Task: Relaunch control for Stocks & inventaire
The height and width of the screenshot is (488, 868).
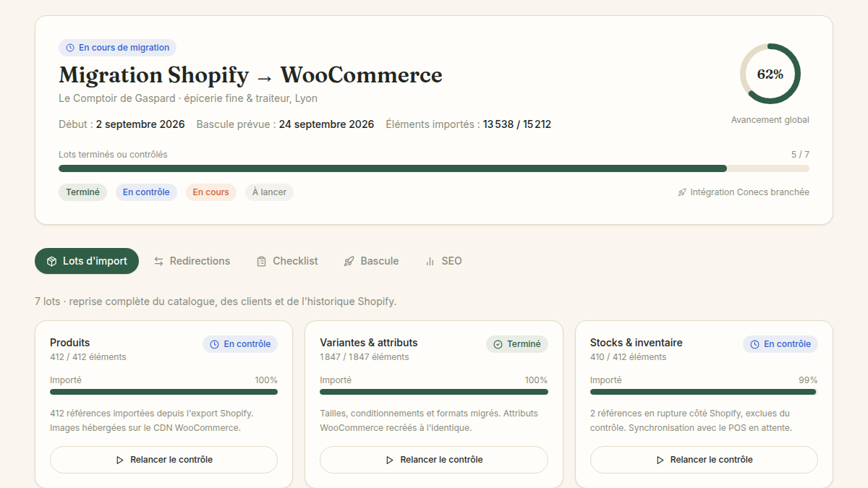Action: click(x=704, y=460)
